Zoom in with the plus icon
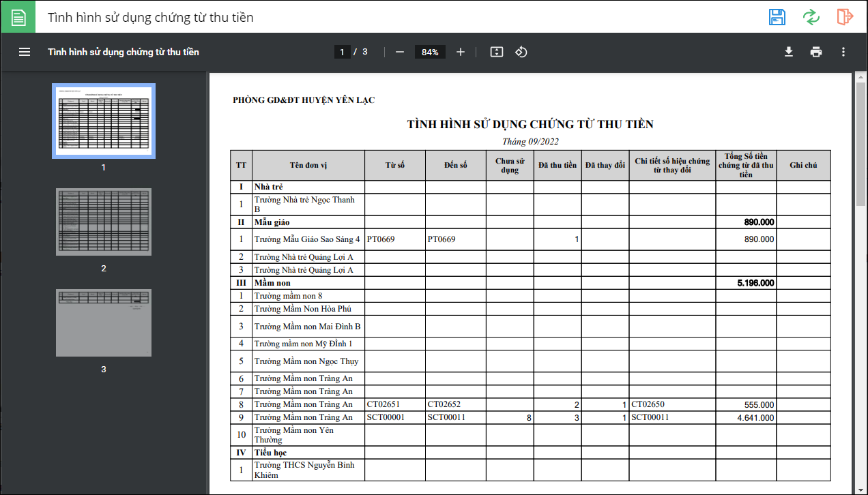 (461, 52)
